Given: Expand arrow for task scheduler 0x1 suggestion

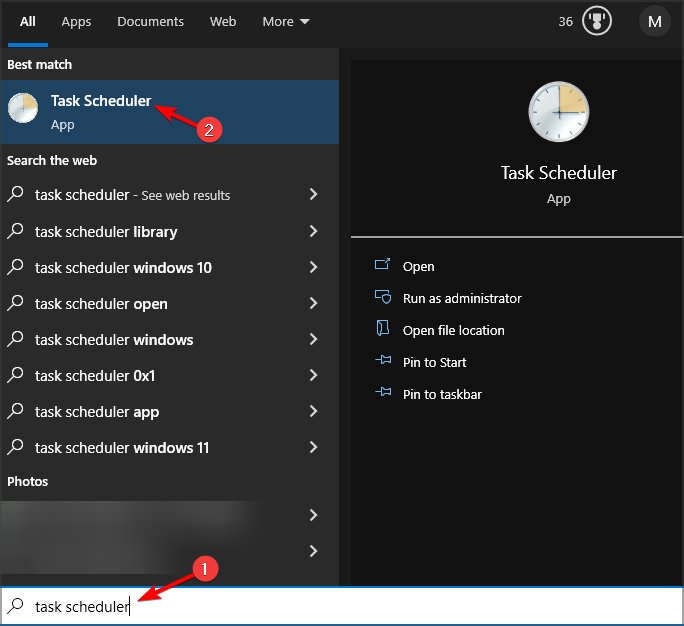Looking at the screenshot, I should point(313,375).
